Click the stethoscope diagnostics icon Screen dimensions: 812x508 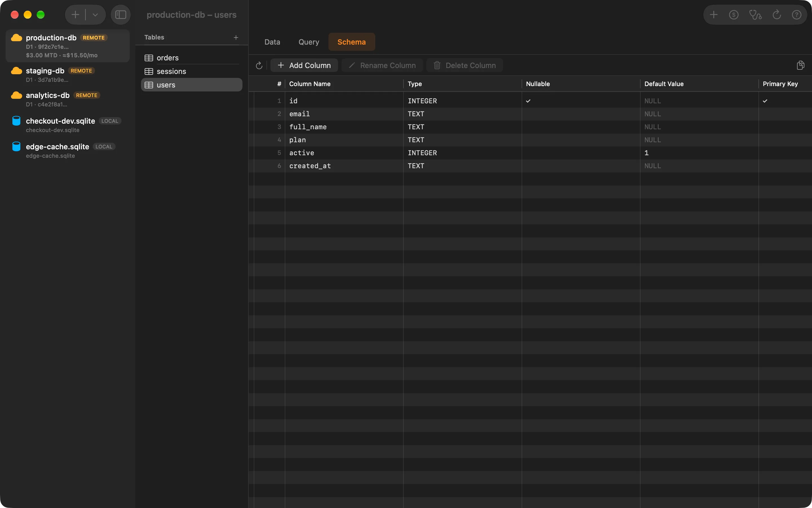[x=755, y=15]
